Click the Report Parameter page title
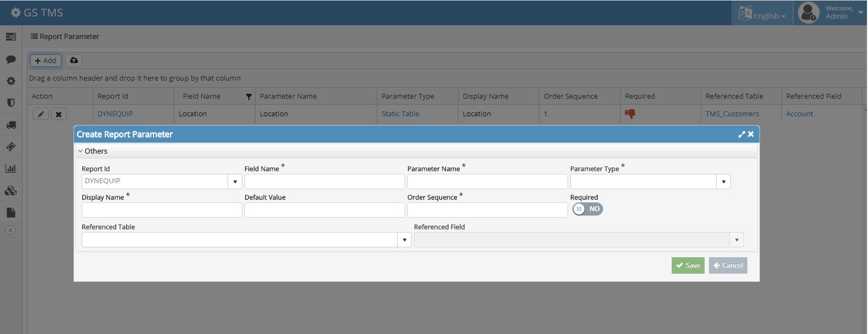The height and width of the screenshot is (334, 868). 69,36
